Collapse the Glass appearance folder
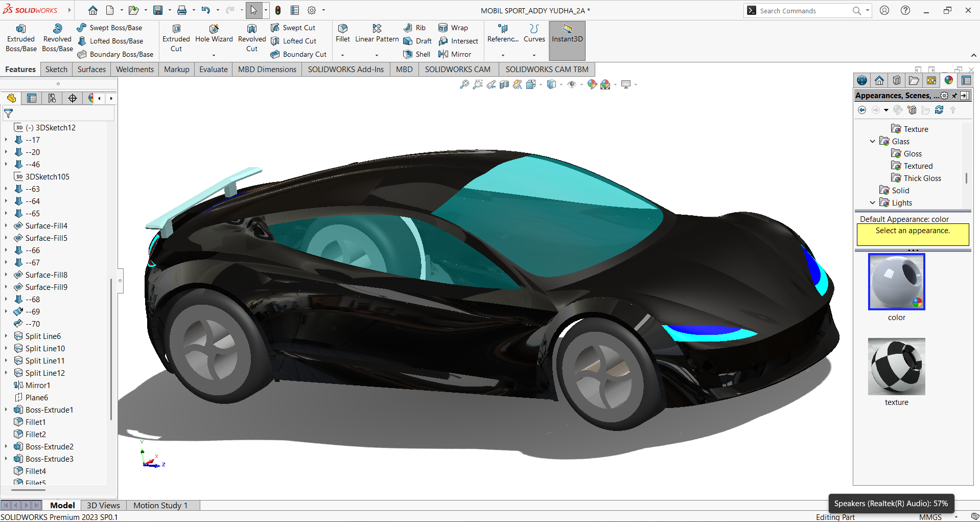This screenshot has height=522, width=980. point(873,142)
